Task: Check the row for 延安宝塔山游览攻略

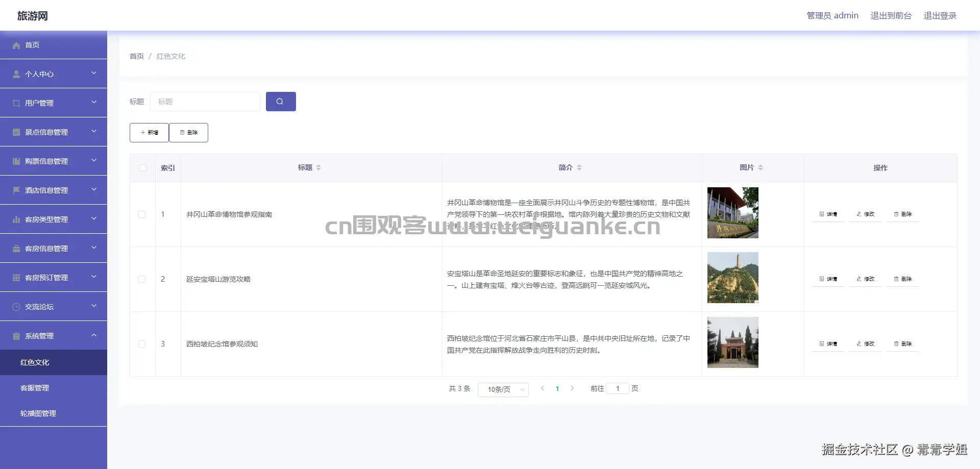Action: pos(142,279)
